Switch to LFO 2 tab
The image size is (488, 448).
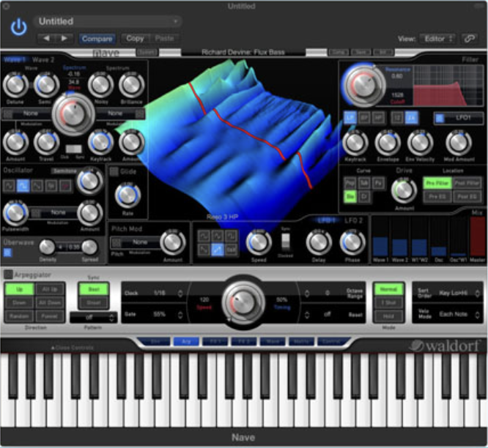(x=354, y=220)
